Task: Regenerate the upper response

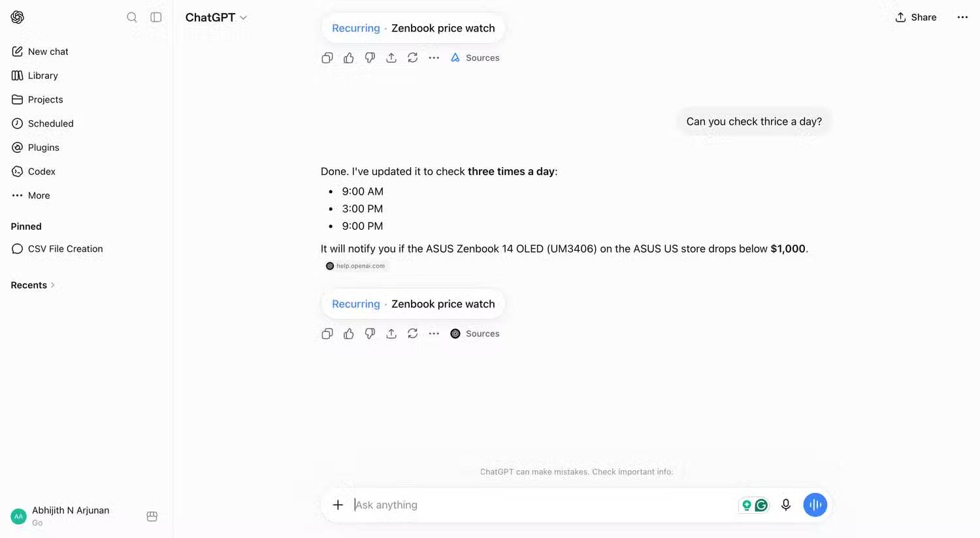Action: pos(413,58)
